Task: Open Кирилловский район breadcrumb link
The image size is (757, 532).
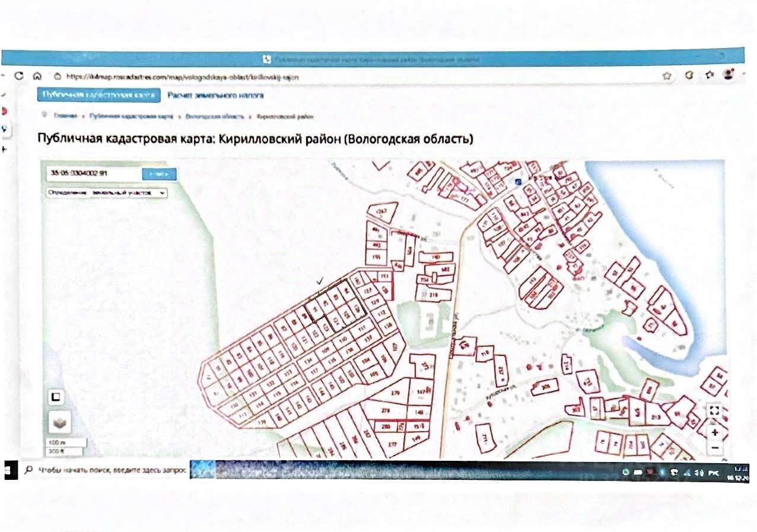Action: click(285, 116)
